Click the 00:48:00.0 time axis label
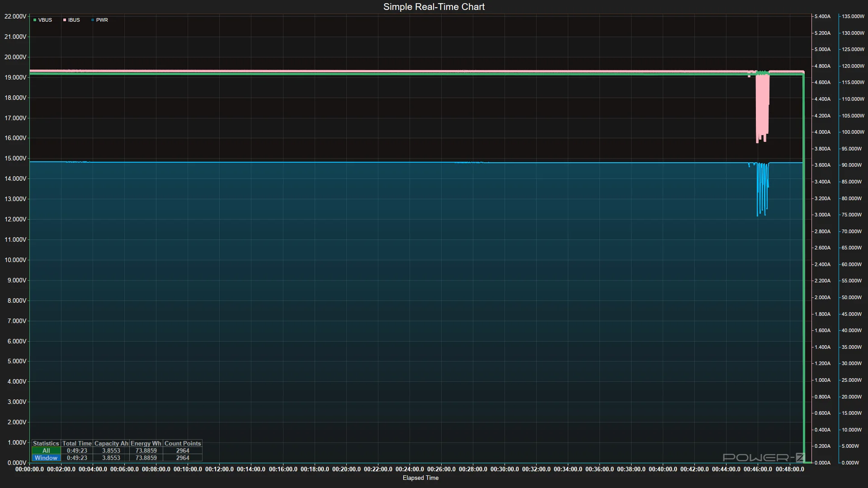This screenshot has width=868, height=488. pyautogui.click(x=789, y=469)
